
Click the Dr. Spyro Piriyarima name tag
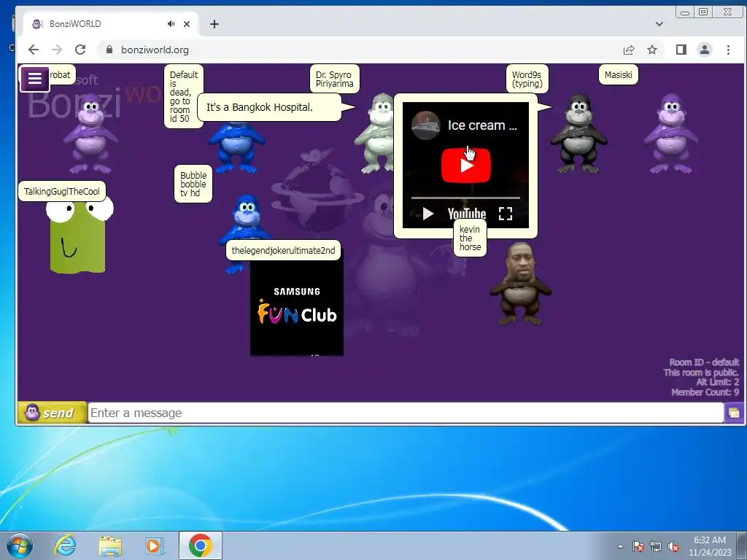(x=334, y=79)
